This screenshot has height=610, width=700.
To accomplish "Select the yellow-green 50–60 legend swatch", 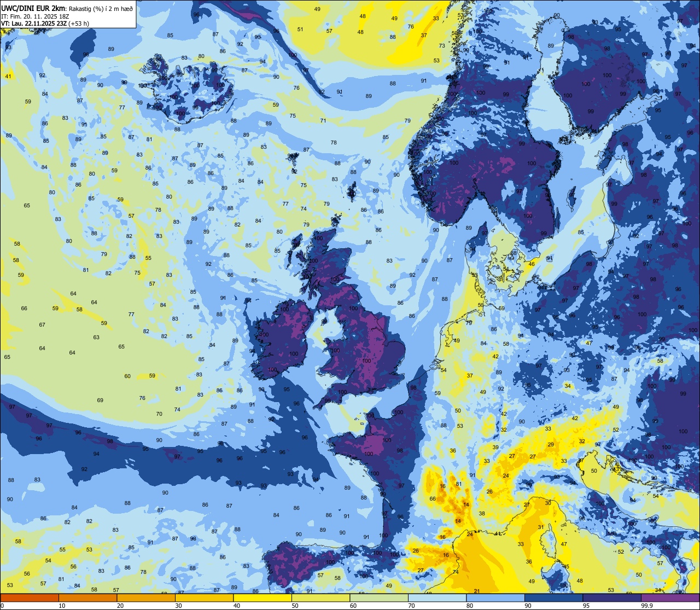I will click(320, 597).
